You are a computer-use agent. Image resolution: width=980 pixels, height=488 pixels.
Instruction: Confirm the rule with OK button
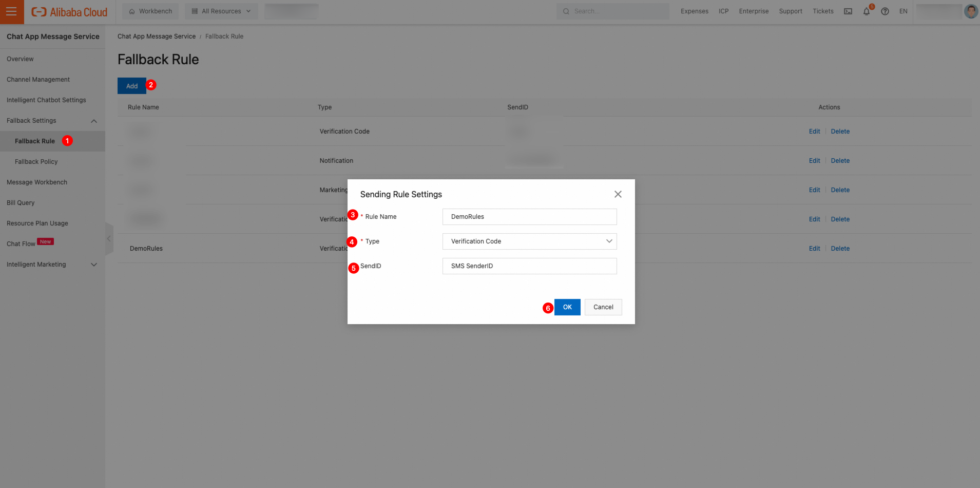(x=567, y=307)
